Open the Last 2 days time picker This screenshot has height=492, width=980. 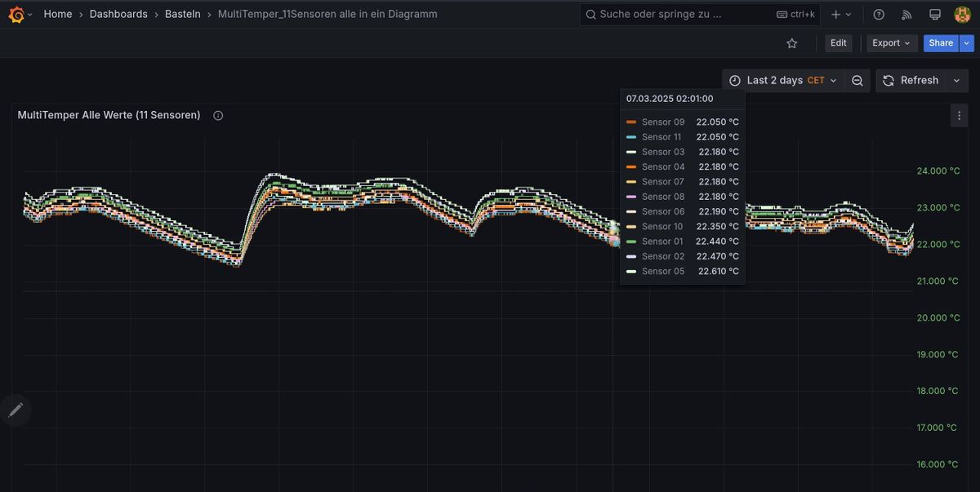coord(782,80)
